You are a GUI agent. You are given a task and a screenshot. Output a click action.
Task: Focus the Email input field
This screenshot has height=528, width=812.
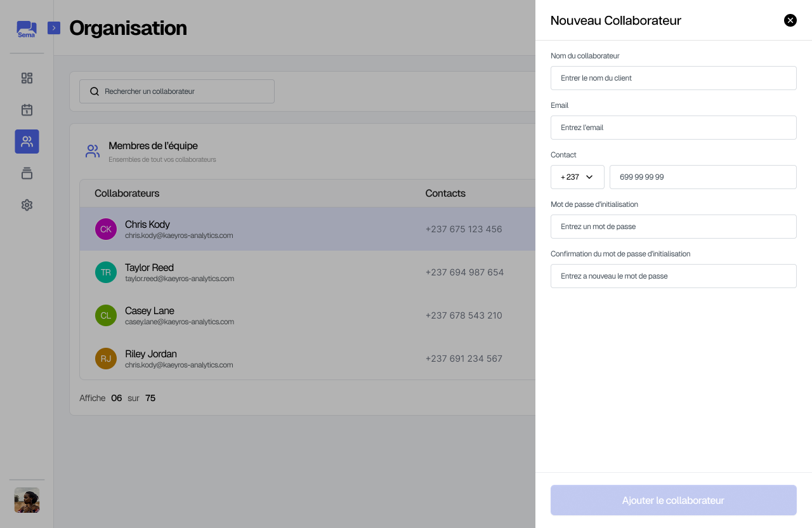[673, 128]
